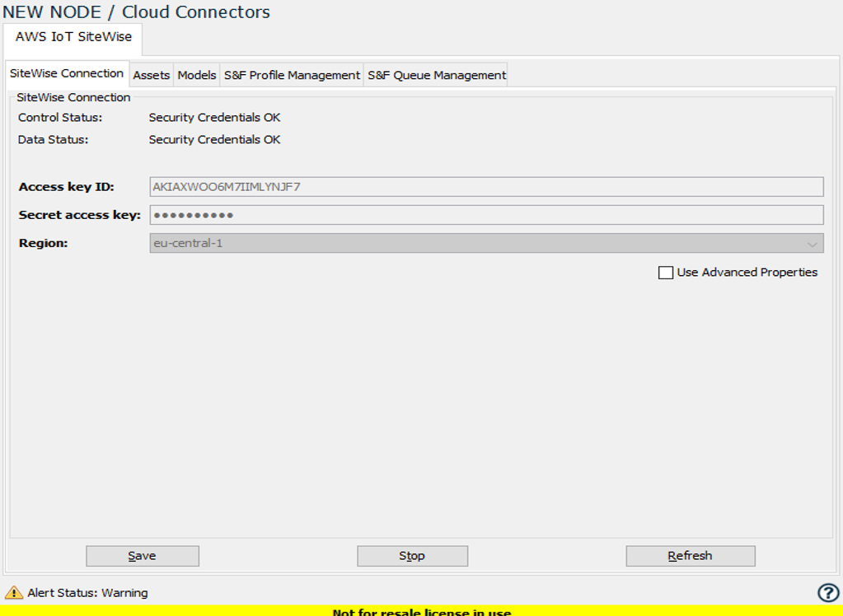
Task: Select the AWS IoT SiteWise tab
Action: [73, 38]
